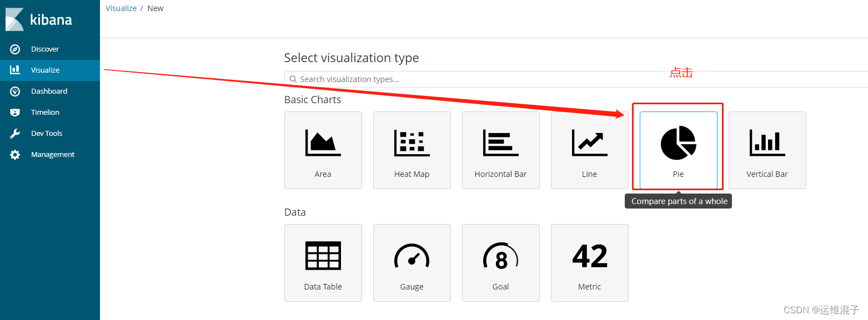Screen dimensions: 868x320
Task: Select the Goal number 8 icon
Action: 501,256
